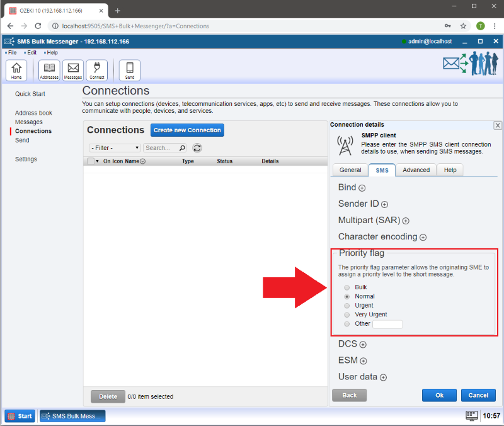
Task: Expand the Multipart (SAR) section
Action: point(406,221)
